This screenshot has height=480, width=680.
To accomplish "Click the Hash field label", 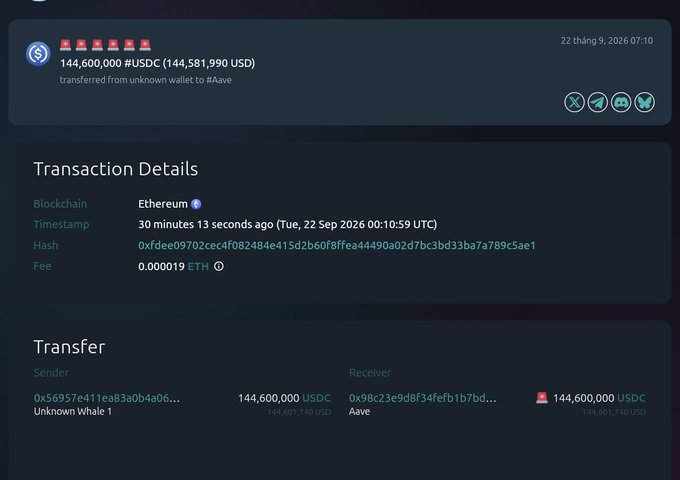I will click(x=46, y=245).
